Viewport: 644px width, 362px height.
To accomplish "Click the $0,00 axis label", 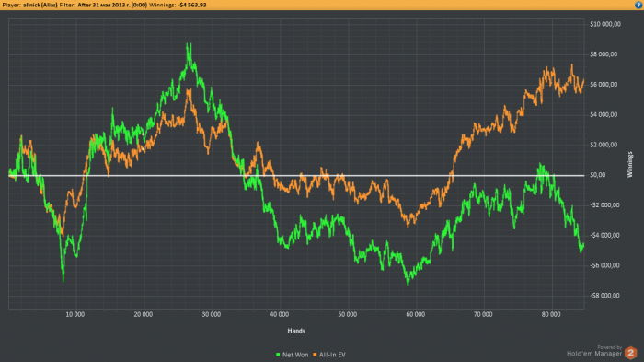I will point(598,175).
